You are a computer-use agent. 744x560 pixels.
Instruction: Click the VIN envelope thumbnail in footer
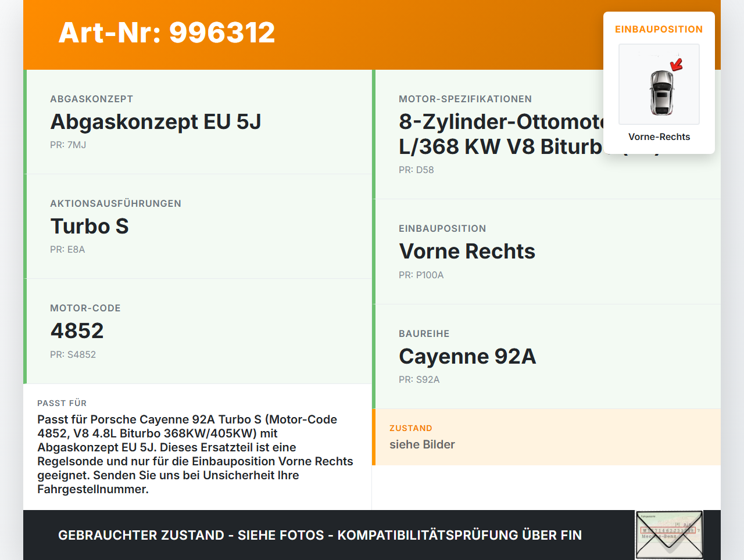point(670,535)
